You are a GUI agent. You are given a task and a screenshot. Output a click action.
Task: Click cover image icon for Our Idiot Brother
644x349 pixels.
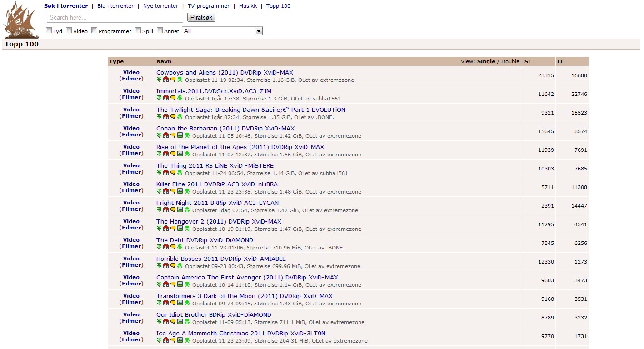coord(180,322)
